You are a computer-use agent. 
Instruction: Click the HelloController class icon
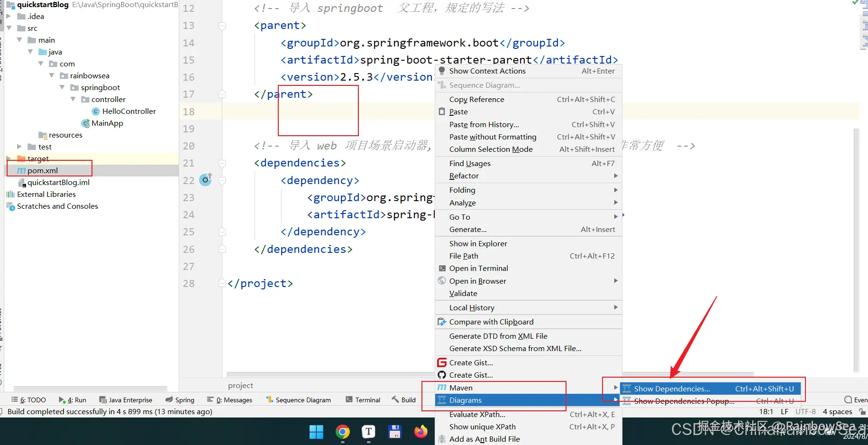[96, 111]
